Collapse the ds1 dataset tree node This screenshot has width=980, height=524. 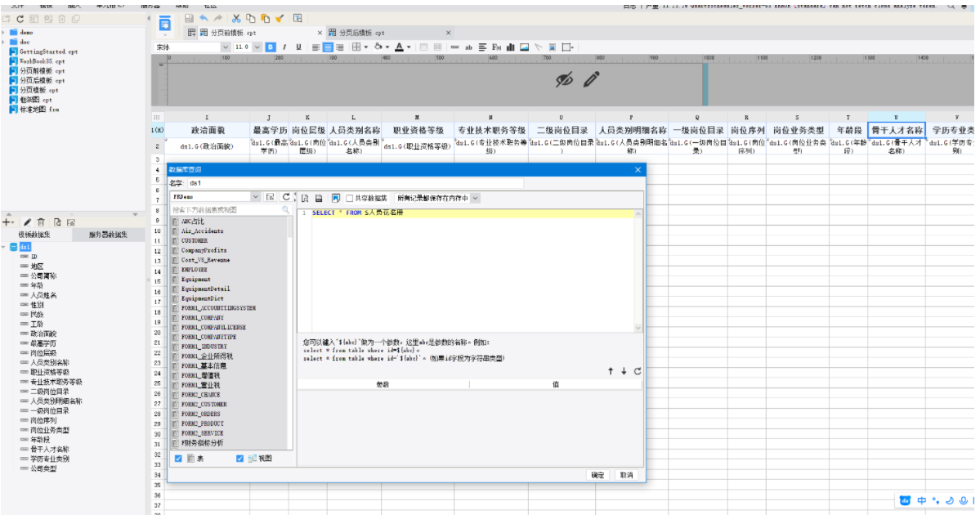point(4,247)
